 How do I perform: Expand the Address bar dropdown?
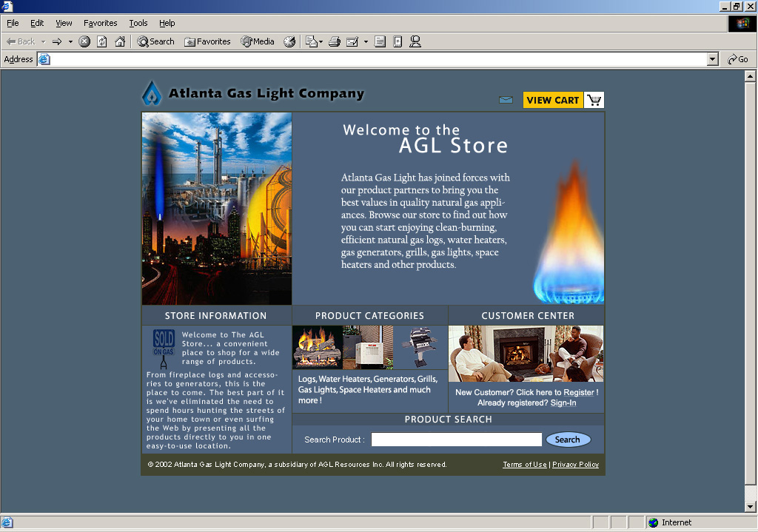(713, 59)
